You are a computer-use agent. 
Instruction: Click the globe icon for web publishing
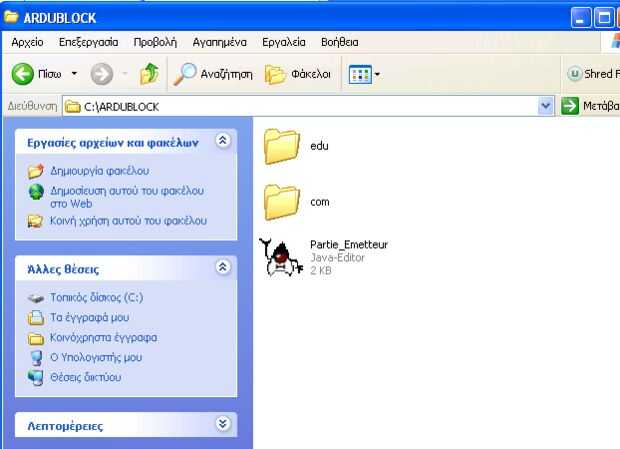tap(36, 192)
